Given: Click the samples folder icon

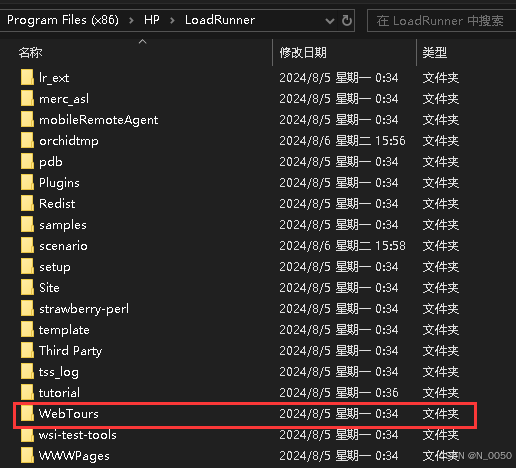Looking at the screenshot, I should click(x=27, y=224).
